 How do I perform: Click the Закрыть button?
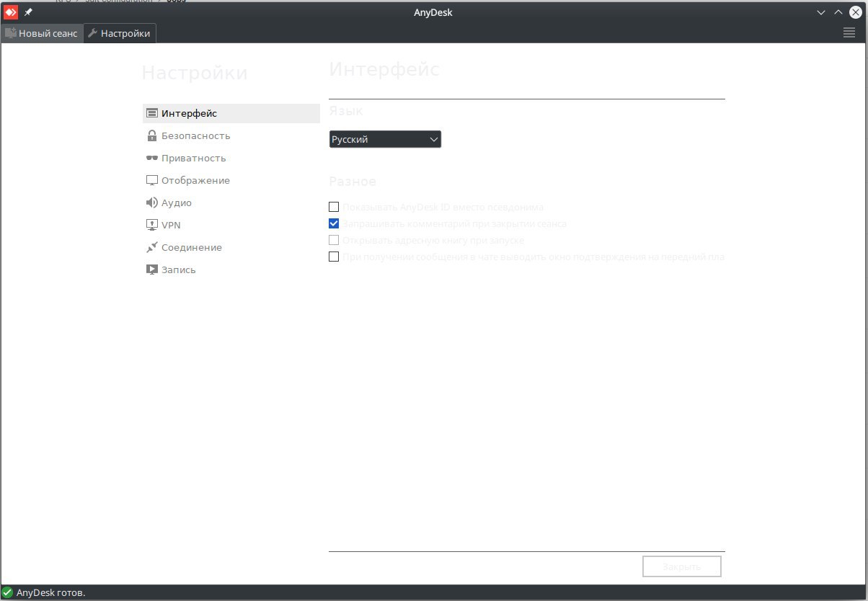click(x=682, y=566)
